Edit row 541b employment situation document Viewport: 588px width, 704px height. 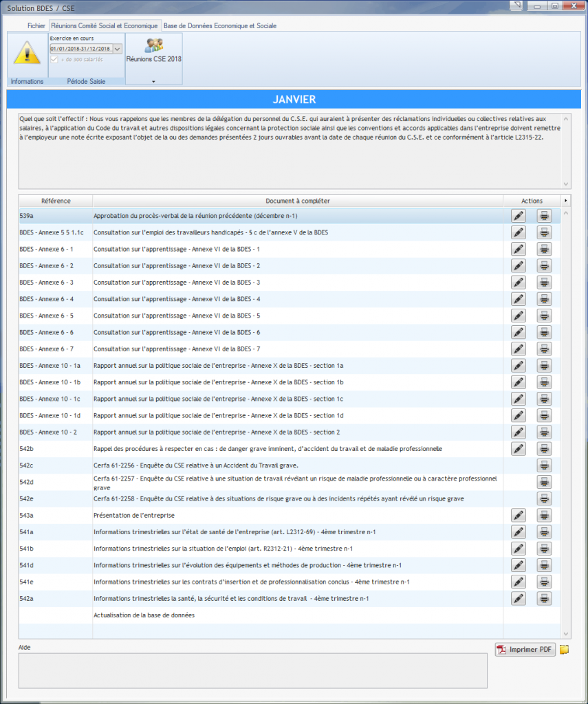[x=519, y=549]
